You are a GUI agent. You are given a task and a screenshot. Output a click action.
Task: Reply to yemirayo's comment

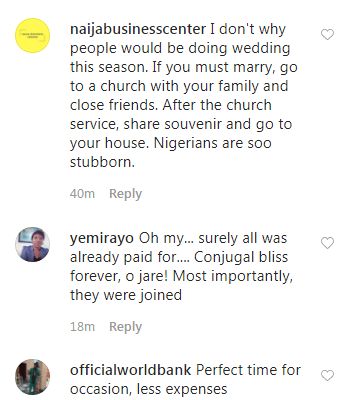point(125,327)
